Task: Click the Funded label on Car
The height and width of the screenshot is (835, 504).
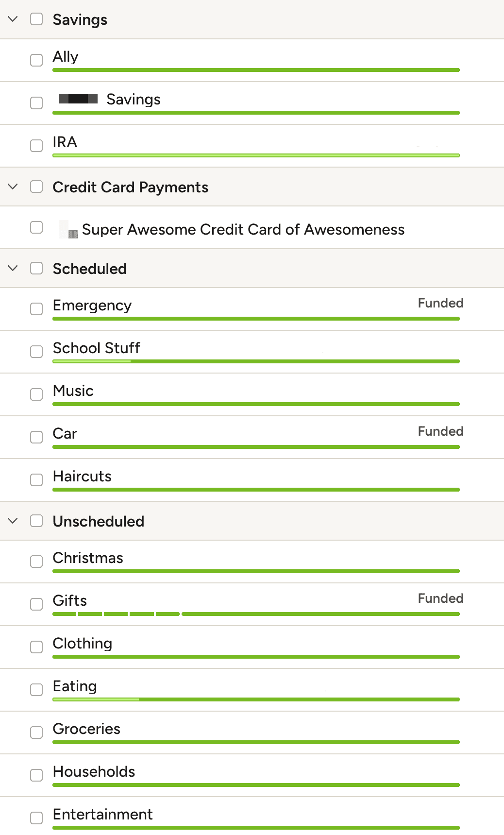Action: pyautogui.click(x=440, y=431)
